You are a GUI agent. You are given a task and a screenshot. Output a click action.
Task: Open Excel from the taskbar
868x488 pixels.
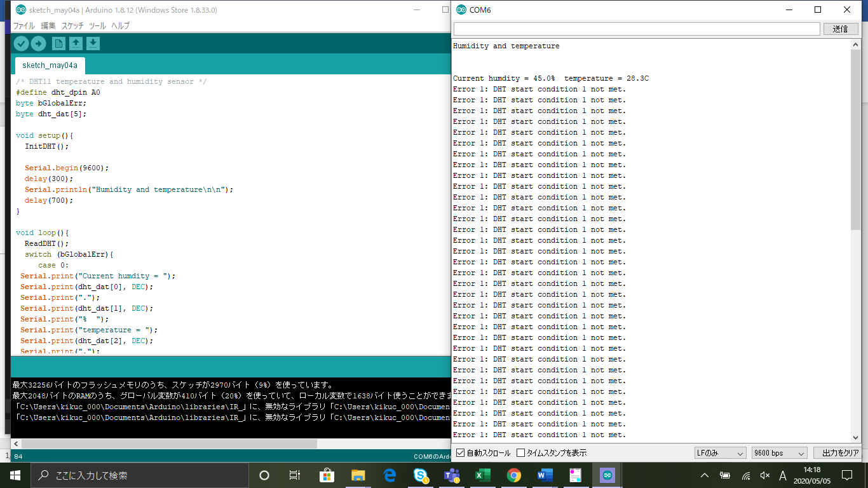click(x=483, y=475)
